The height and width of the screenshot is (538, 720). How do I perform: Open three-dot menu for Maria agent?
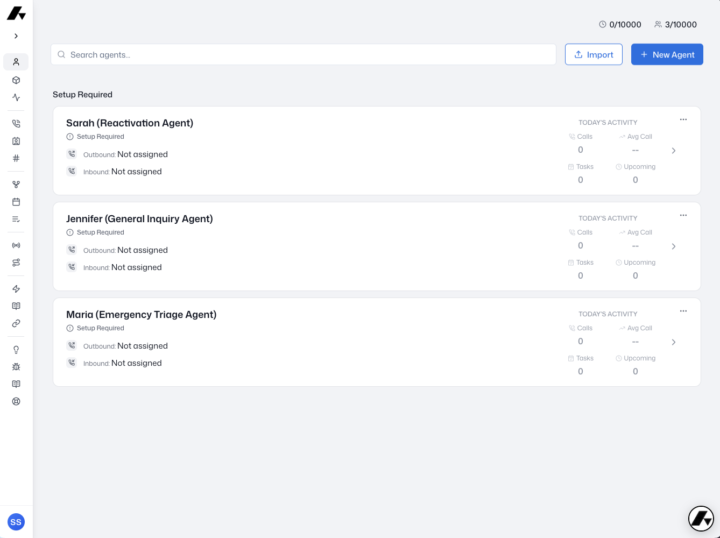point(683,311)
